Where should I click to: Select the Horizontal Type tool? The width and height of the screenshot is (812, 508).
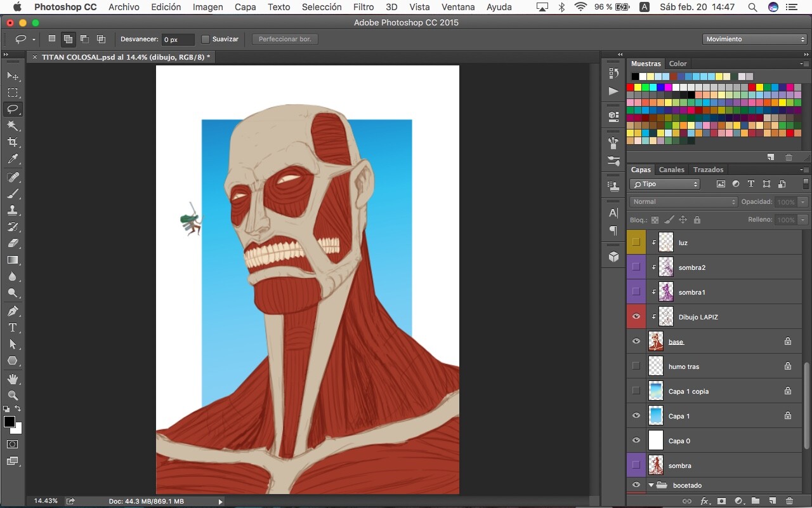(13, 327)
